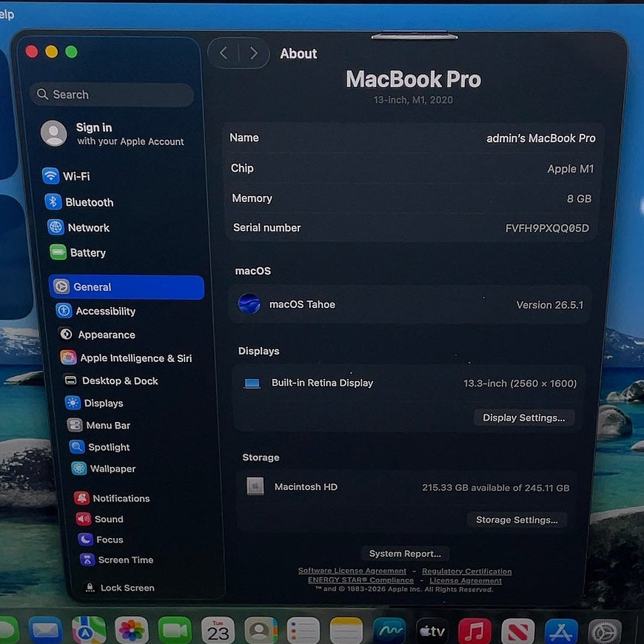This screenshot has height=644, width=644.
Task: Open Apple TV from the Dock
Action: 432,631
